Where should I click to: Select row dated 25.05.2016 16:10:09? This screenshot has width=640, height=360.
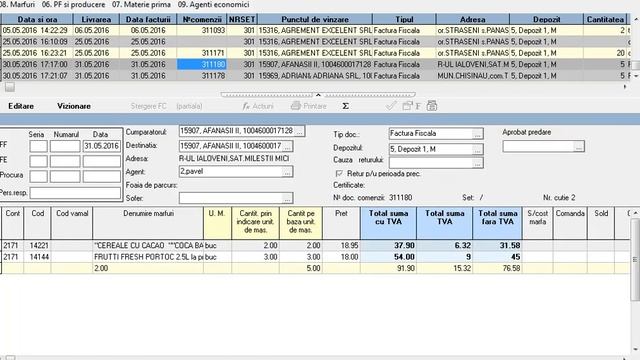pyautogui.click(x=314, y=42)
